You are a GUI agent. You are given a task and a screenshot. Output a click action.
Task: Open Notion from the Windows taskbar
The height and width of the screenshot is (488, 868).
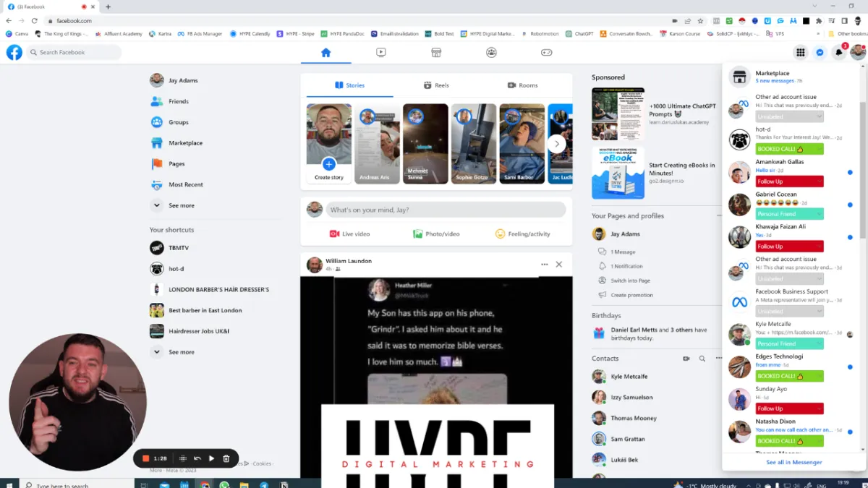pyautogui.click(x=284, y=485)
